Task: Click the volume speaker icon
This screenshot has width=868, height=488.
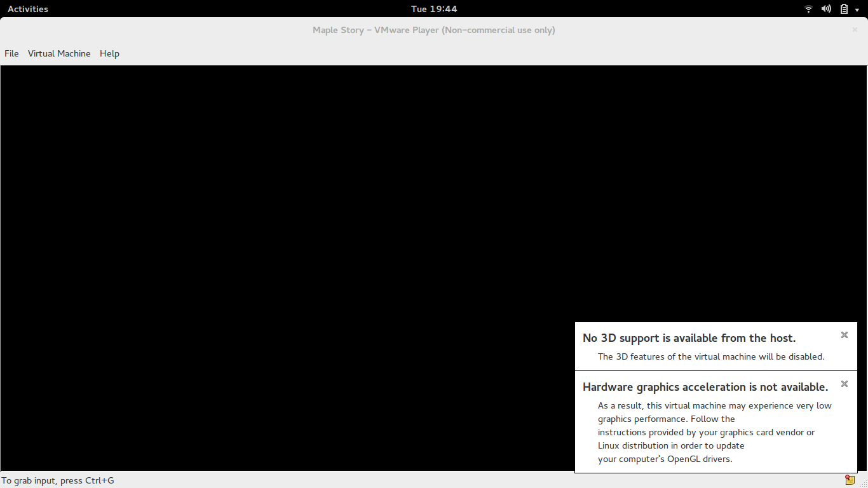Action: click(x=826, y=9)
